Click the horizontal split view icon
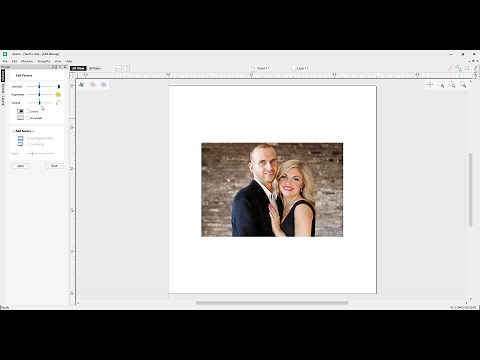Viewport: 480px width, 360px height. (x=118, y=68)
